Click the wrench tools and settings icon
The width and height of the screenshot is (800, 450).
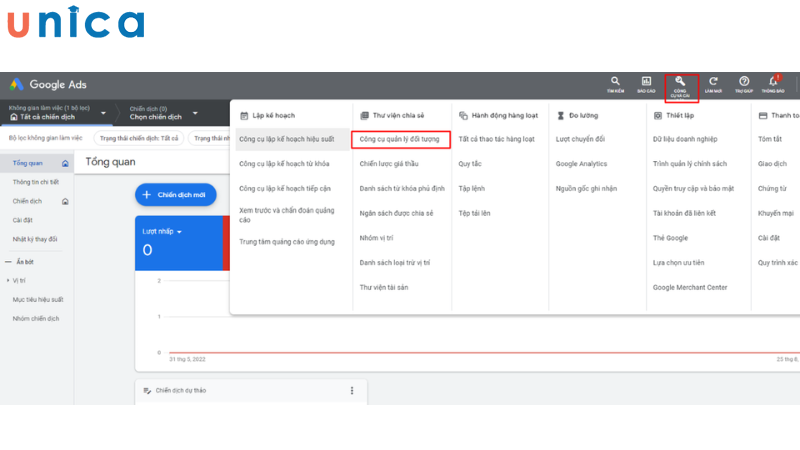pos(681,83)
